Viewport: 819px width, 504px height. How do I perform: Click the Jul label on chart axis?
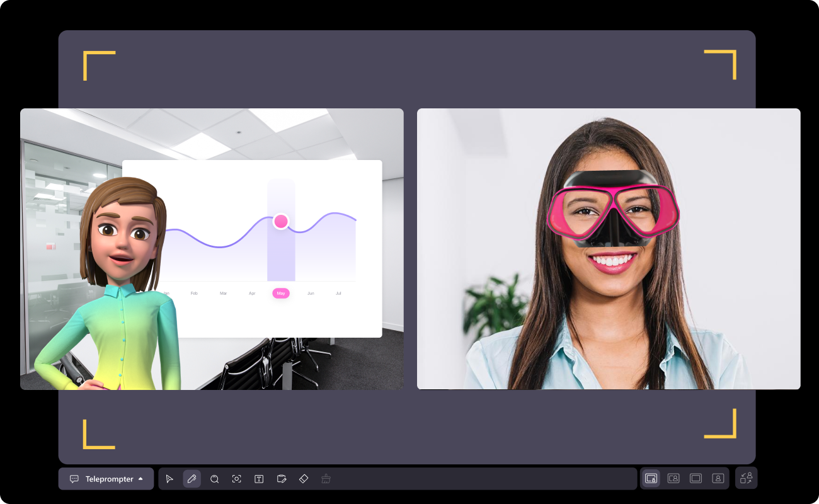(x=338, y=294)
